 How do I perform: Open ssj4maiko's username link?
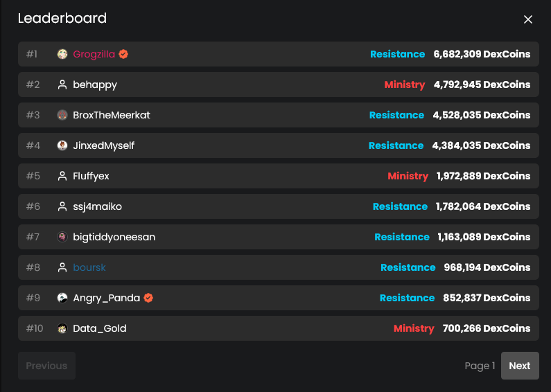pos(97,206)
